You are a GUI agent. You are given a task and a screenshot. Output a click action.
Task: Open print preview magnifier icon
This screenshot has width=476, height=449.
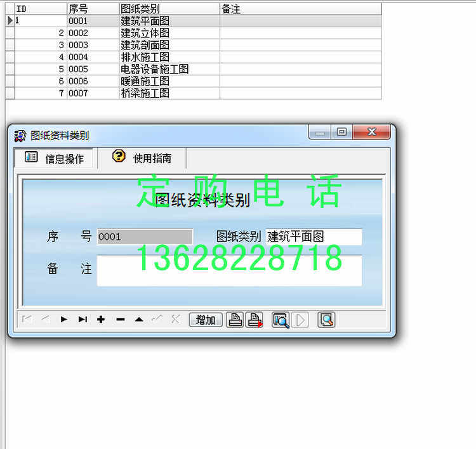tap(281, 320)
